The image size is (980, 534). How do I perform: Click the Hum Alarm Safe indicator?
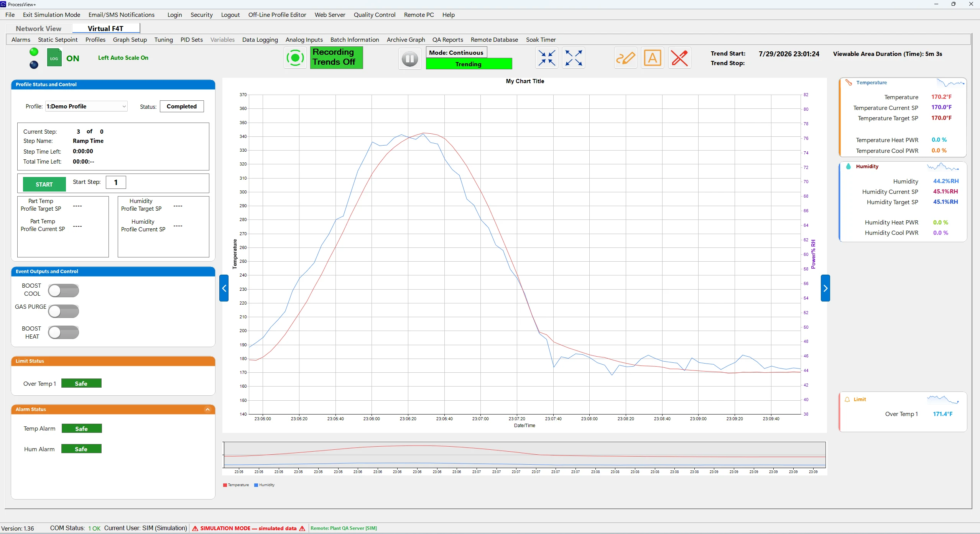(81, 449)
